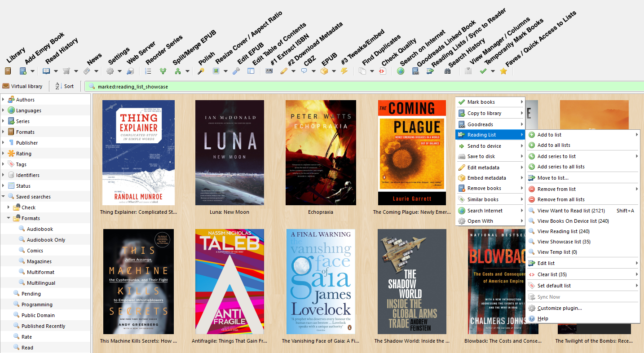Click the Virtual library button
Image resolution: width=644 pixels, height=353 pixels.
point(23,86)
